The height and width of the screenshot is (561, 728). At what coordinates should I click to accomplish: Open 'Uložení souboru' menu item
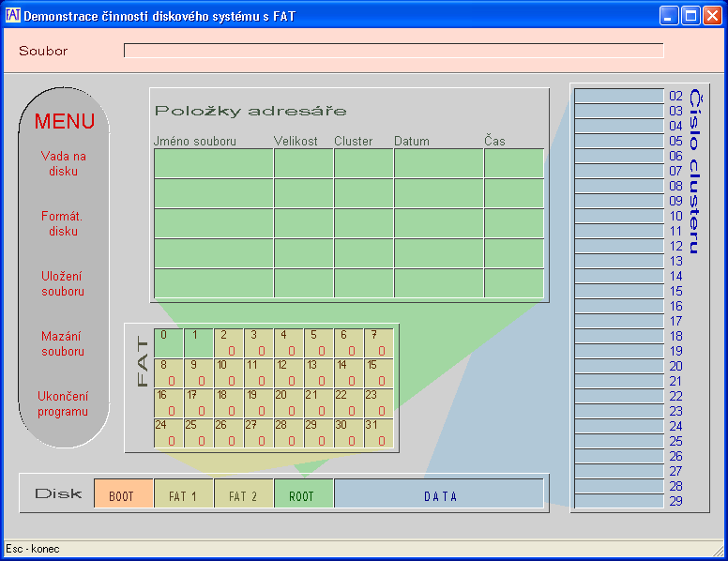pos(64,284)
